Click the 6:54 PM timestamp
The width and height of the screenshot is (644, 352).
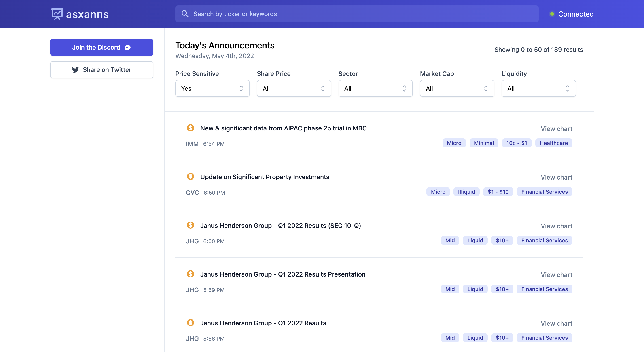pyautogui.click(x=214, y=144)
